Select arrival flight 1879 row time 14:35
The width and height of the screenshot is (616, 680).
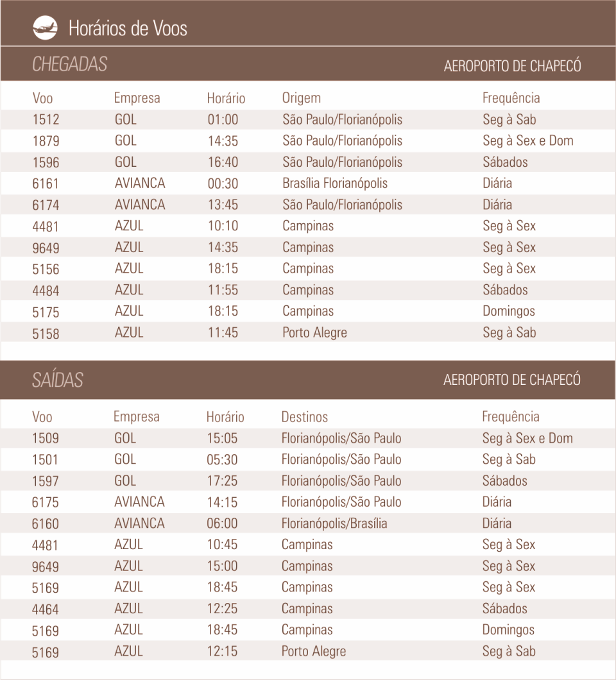pos(223,141)
